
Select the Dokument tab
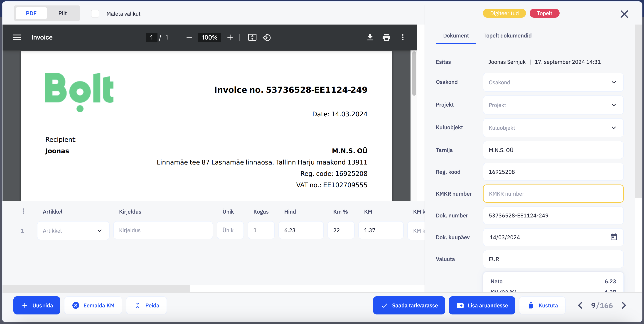456,35
